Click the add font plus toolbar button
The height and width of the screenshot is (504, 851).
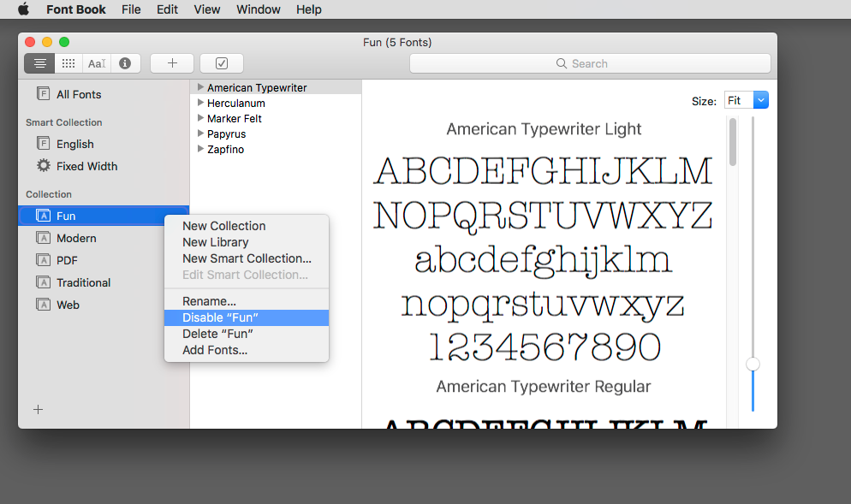click(172, 63)
